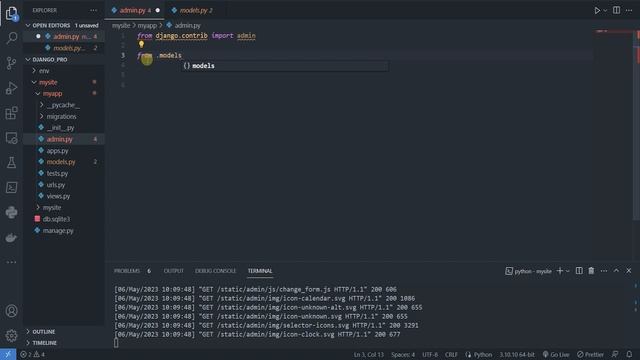The width and height of the screenshot is (640, 360).
Task: Open the Manage gear icon
Action: [11, 336]
